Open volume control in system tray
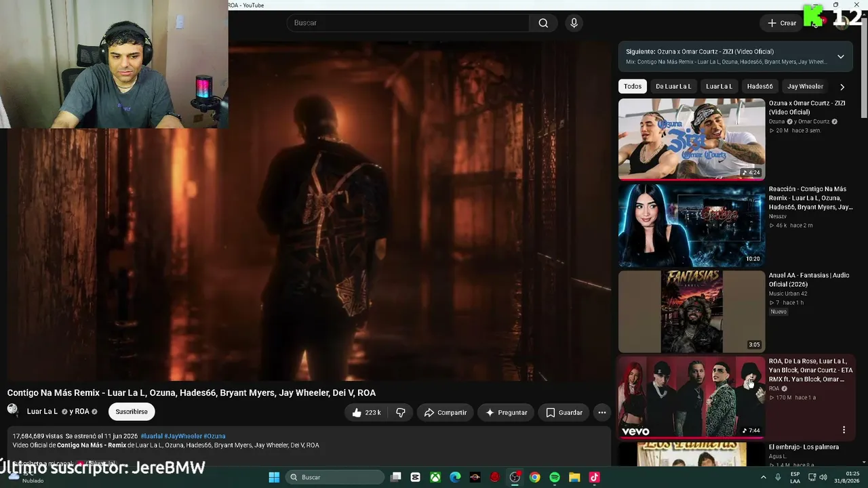Screen dimensions: 868x488 [x=823, y=477]
